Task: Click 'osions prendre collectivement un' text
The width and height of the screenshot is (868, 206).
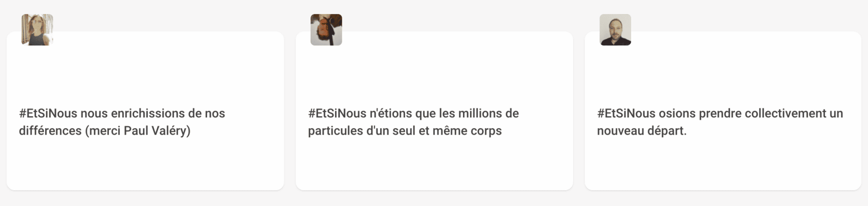Action: (x=751, y=113)
